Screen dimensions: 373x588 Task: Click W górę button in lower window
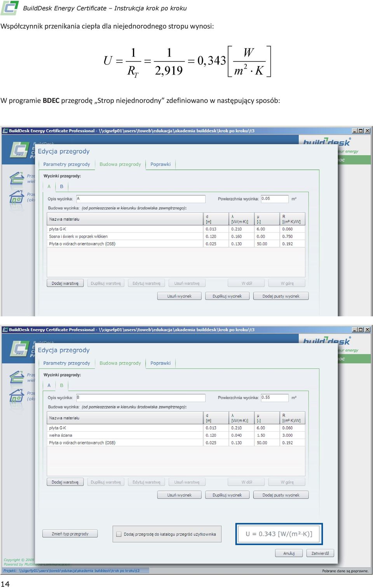click(x=287, y=482)
